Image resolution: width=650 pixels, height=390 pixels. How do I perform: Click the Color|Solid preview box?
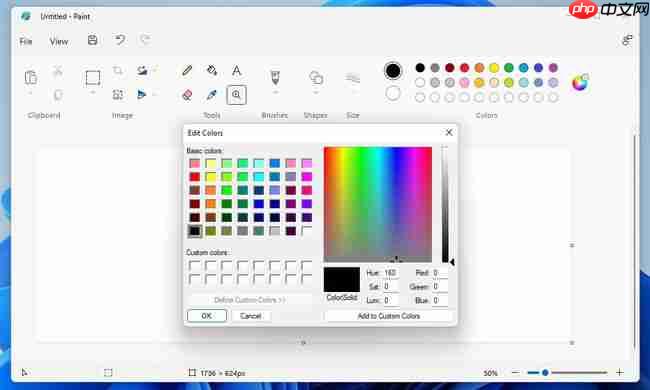coord(342,280)
